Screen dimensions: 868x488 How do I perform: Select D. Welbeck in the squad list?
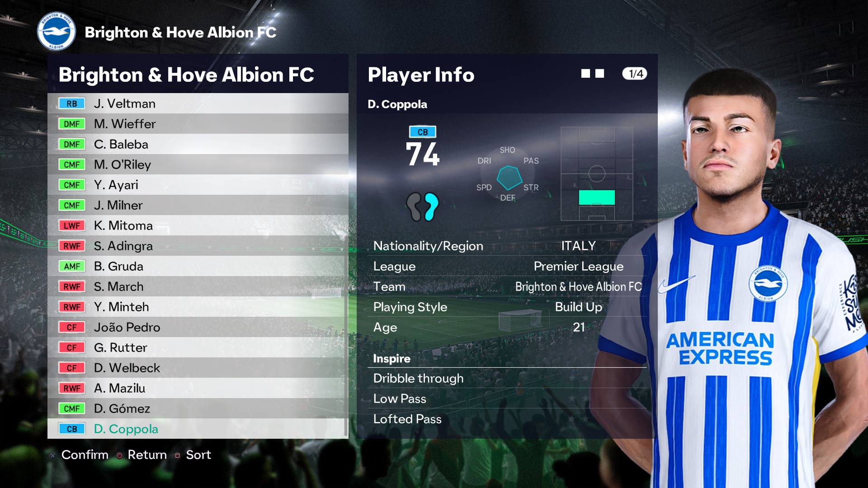pyautogui.click(x=198, y=368)
